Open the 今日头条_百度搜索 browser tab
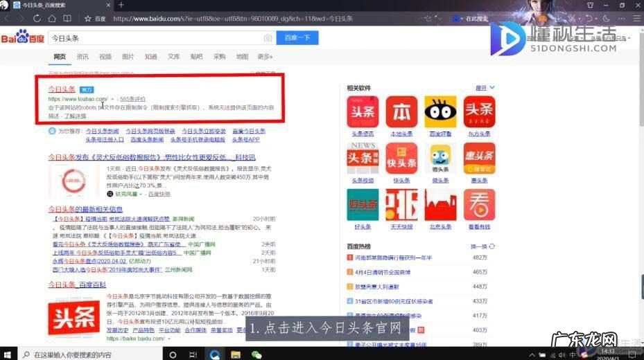The image size is (644, 360). click(x=62, y=5)
